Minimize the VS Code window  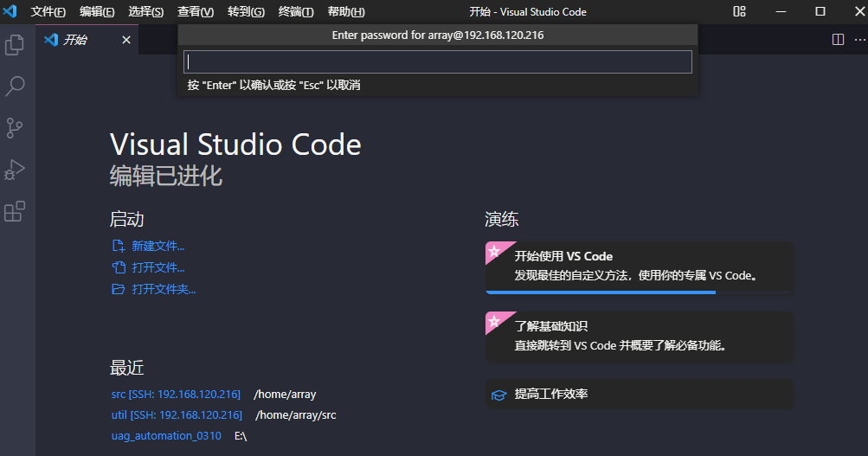781,11
